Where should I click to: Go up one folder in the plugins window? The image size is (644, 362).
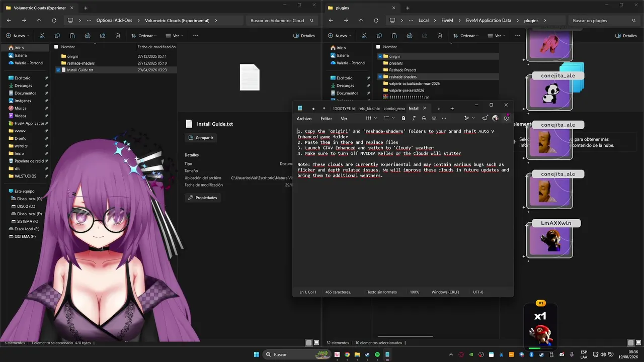tap(361, 21)
